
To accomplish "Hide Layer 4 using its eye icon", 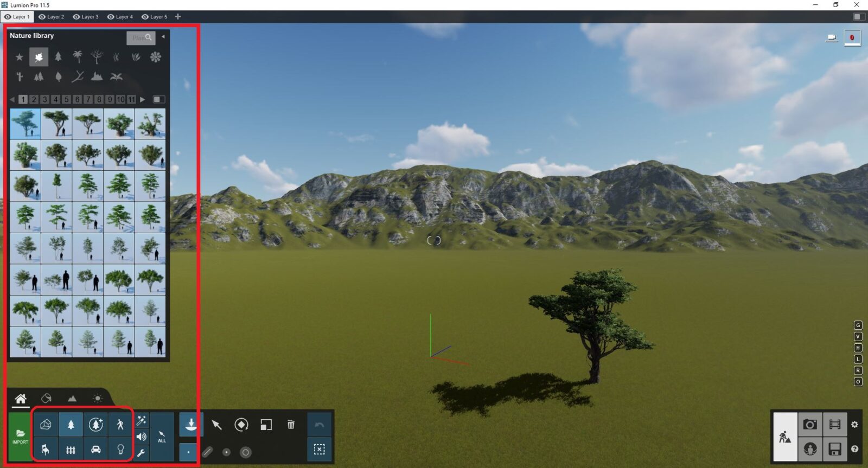I will 111,17.
